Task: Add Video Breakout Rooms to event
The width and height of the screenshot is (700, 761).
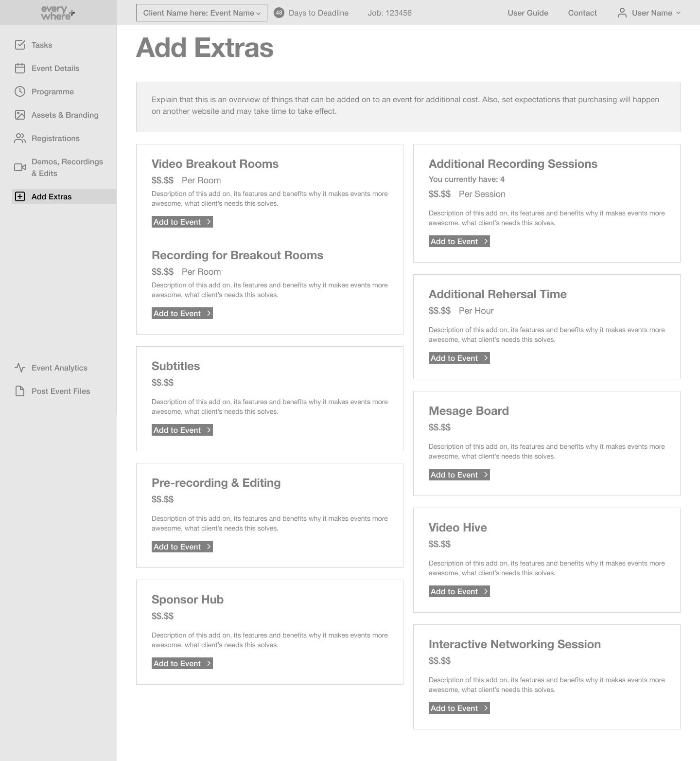Action: [182, 222]
